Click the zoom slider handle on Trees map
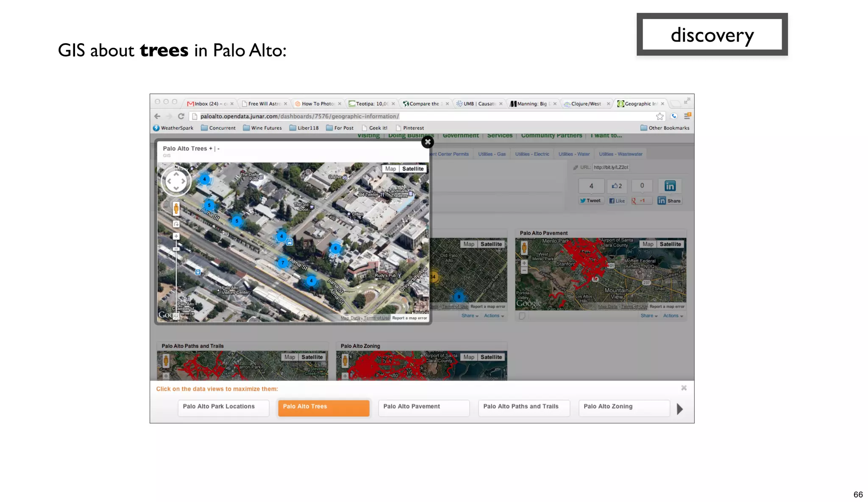The height and width of the screenshot is (502, 868). click(x=176, y=249)
